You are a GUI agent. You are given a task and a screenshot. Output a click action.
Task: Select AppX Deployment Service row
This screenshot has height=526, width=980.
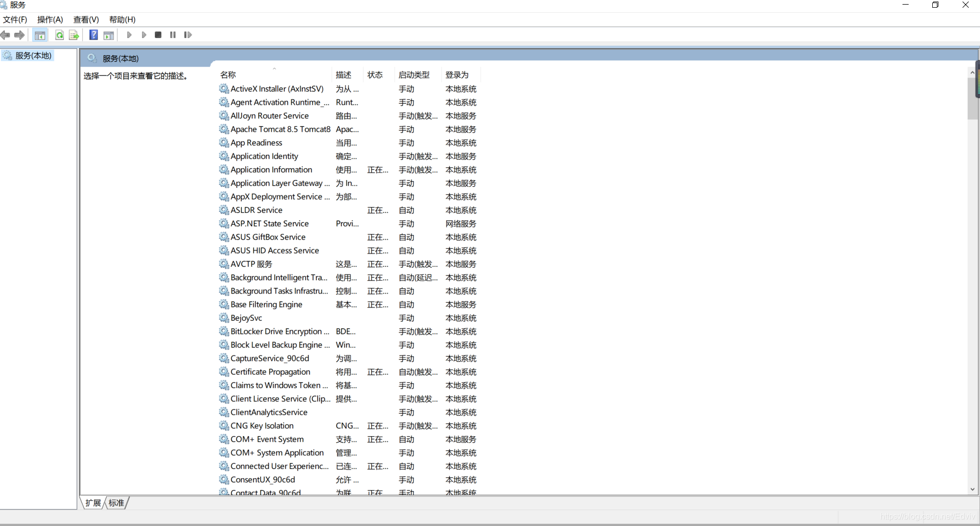tap(349, 197)
